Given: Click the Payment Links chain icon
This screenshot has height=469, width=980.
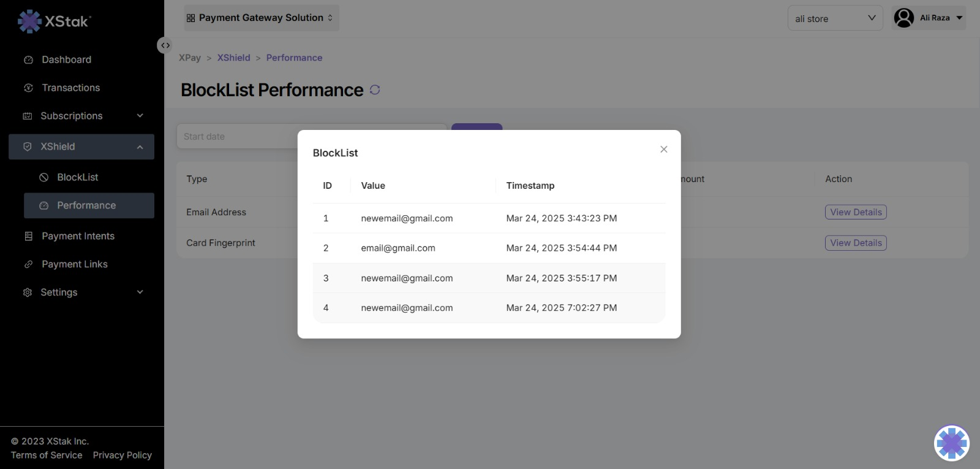Looking at the screenshot, I should pyautogui.click(x=28, y=265).
